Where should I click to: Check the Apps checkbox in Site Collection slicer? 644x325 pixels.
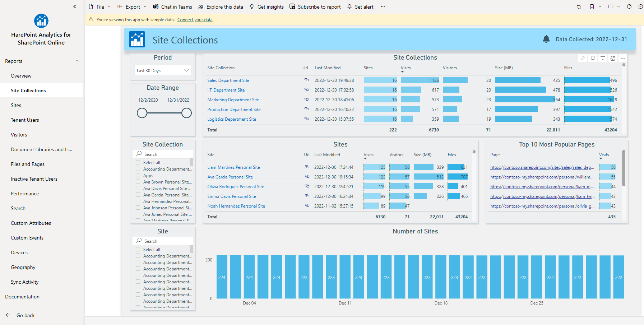(138, 175)
